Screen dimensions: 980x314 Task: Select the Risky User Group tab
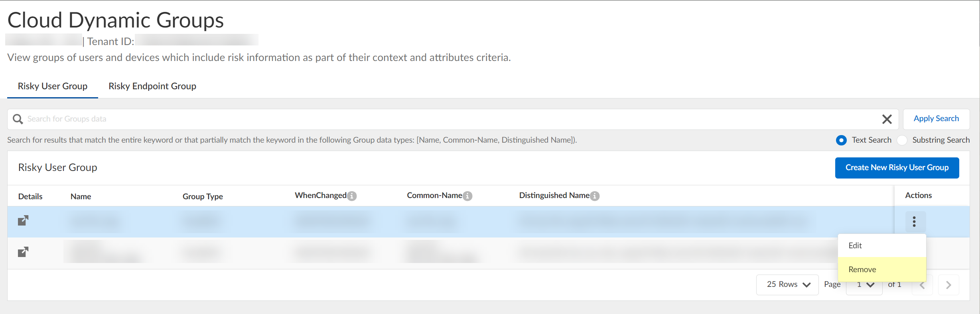[53, 86]
